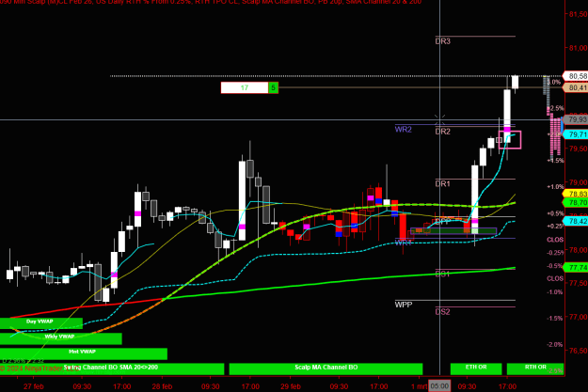The width and height of the screenshot is (588, 392).
Task: Click the ETH OR green button
Action: point(476,368)
